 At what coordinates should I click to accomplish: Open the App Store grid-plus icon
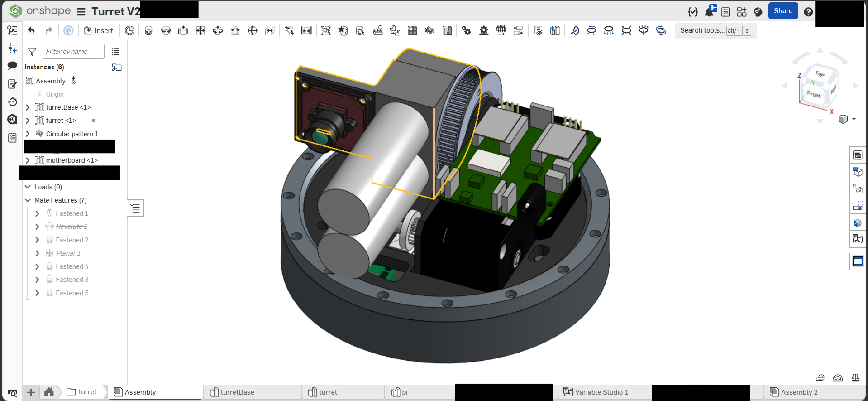(742, 12)
